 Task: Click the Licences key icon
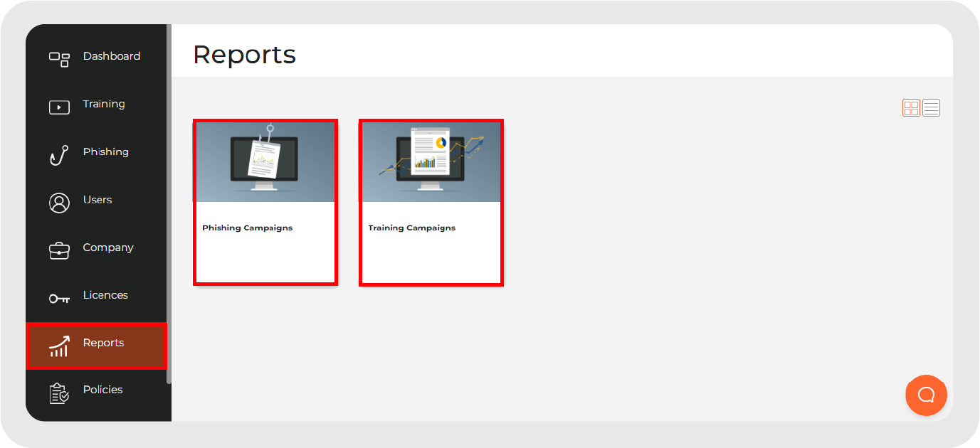pos(60,294)
